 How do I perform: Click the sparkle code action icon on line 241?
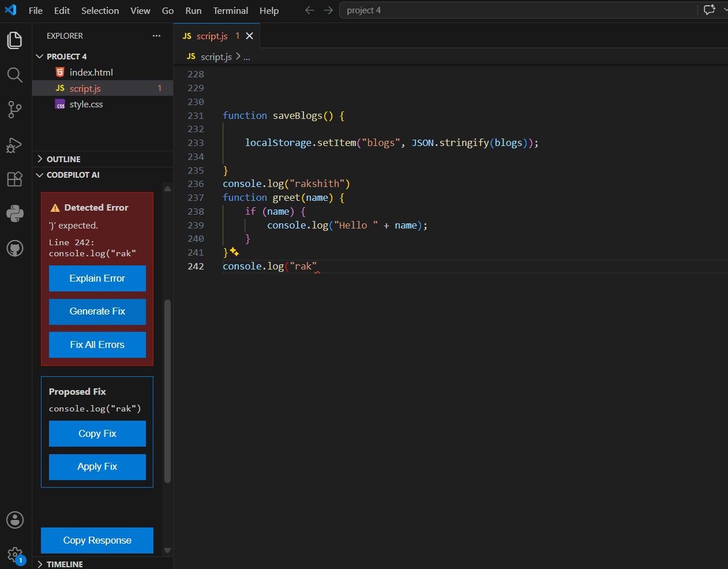click(x=234, y=252)
